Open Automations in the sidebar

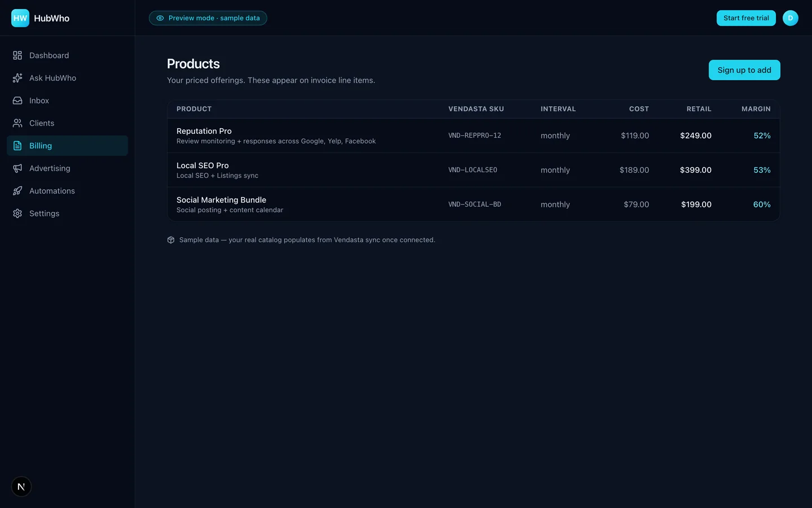click(x=68, y=191)
